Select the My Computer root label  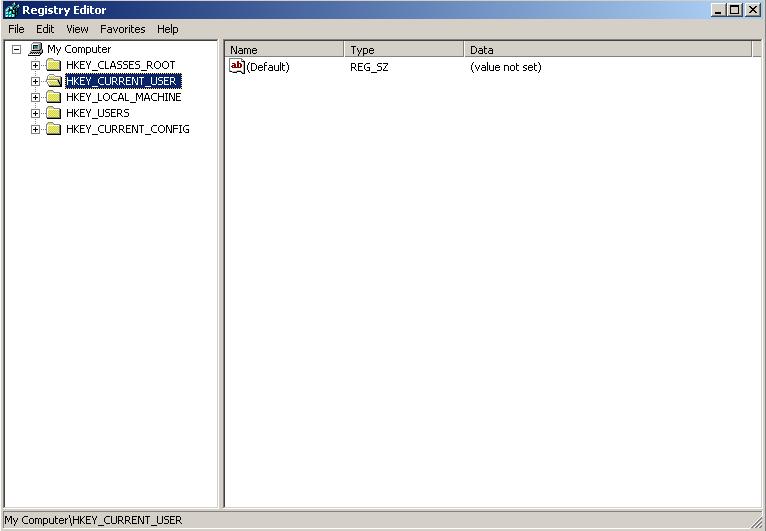[79, 49]
